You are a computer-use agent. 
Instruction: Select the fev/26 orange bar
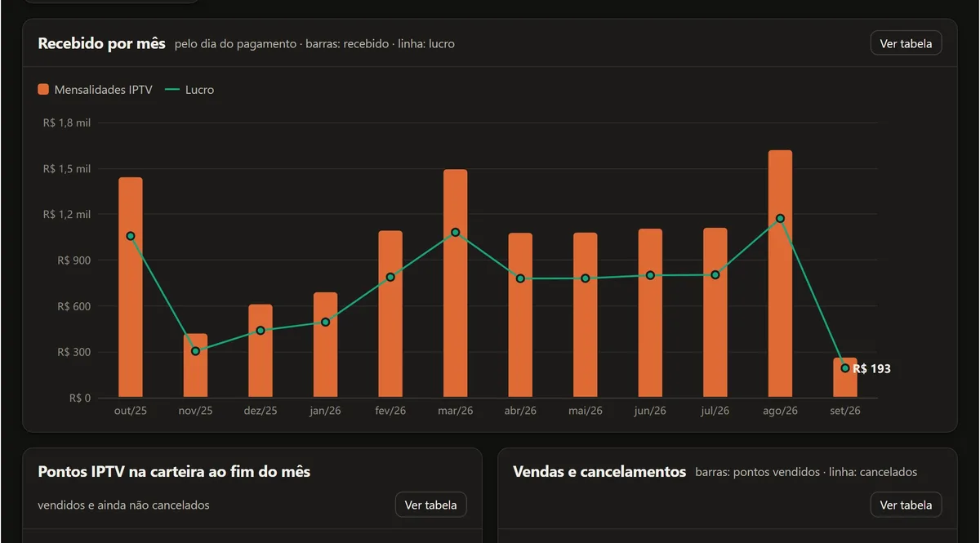[x=390, y=314]
